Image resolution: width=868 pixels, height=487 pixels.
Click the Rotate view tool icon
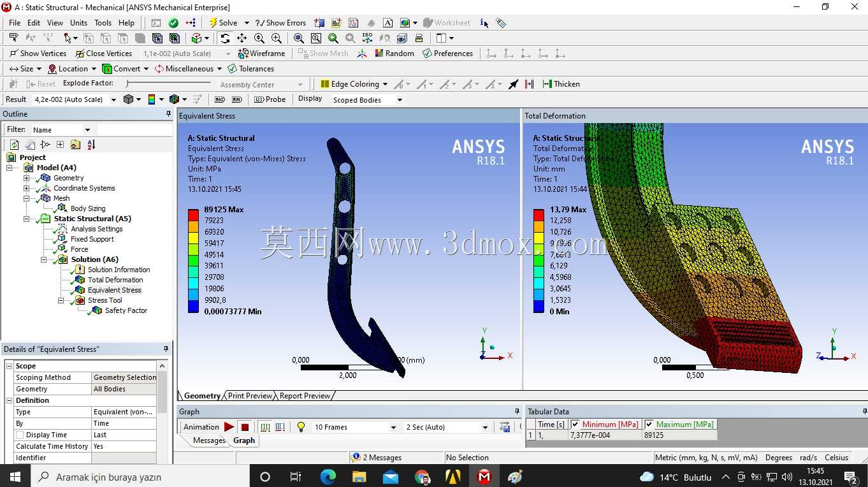click(x=225, y=38)
